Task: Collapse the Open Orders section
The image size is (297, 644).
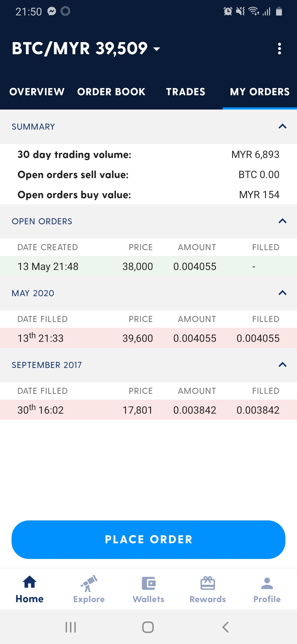Action: 282,221
